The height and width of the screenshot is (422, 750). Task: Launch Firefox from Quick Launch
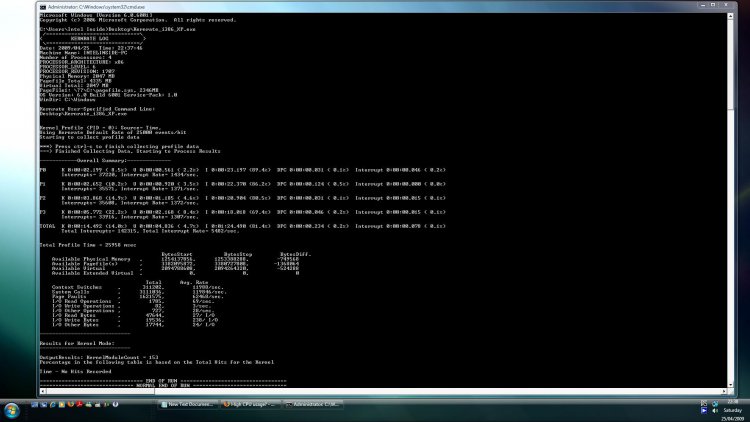coord(71,404)
